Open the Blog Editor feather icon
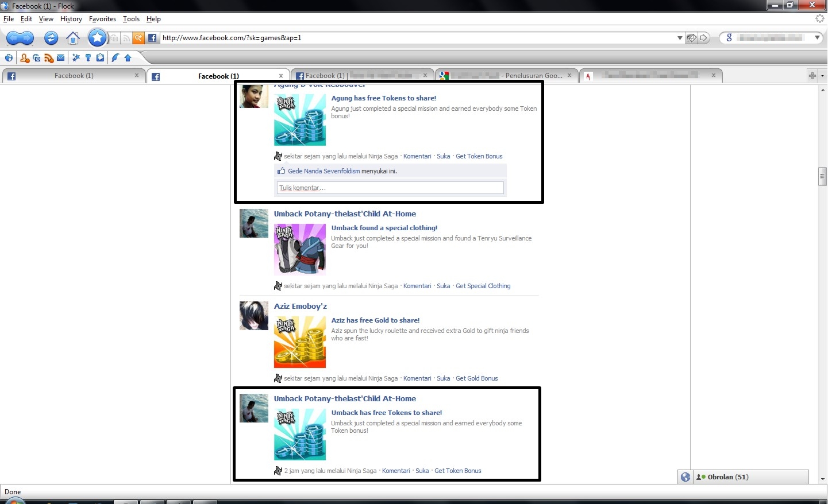This screenshot has height=504, width=828. [115, 58]
